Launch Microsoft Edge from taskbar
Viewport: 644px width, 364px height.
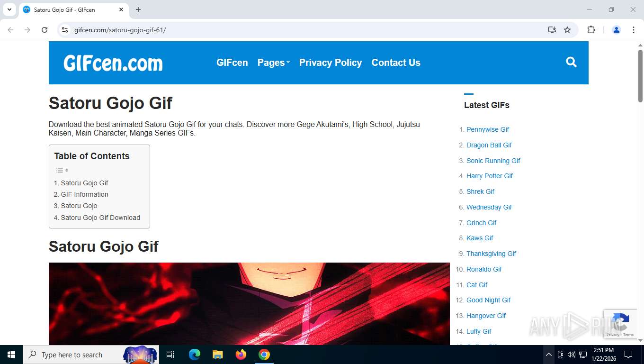click(x=195, y=355)
